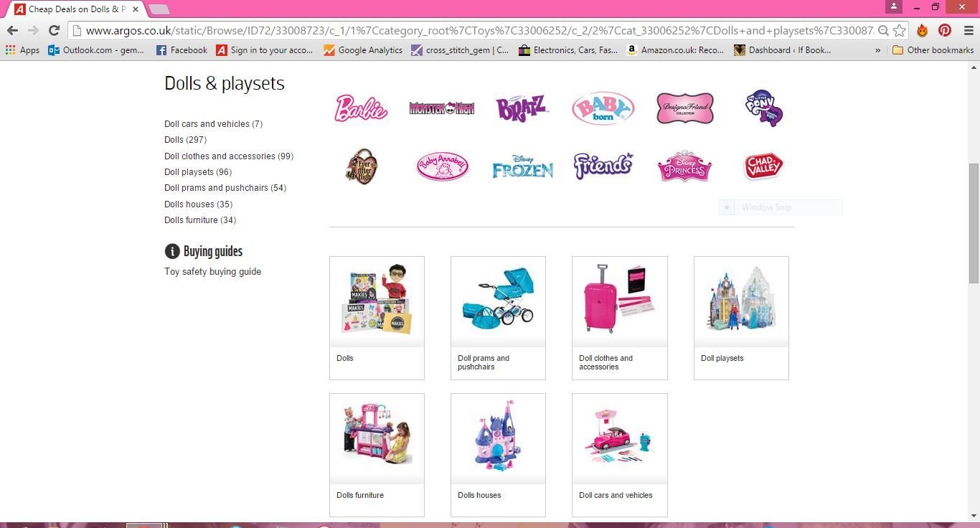Open the My Little Pony brand logo
The height and width of the screenshot is (528, 980).
click(764, 108)
